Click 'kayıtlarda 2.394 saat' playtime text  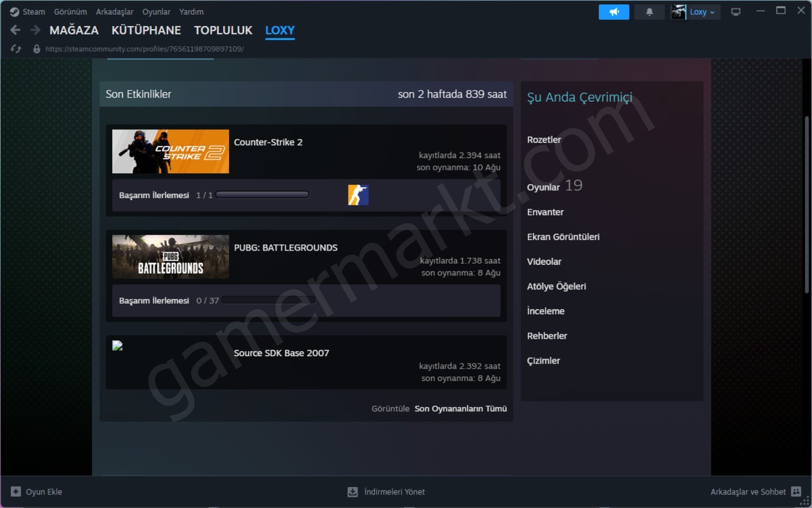tap(460, 155)
